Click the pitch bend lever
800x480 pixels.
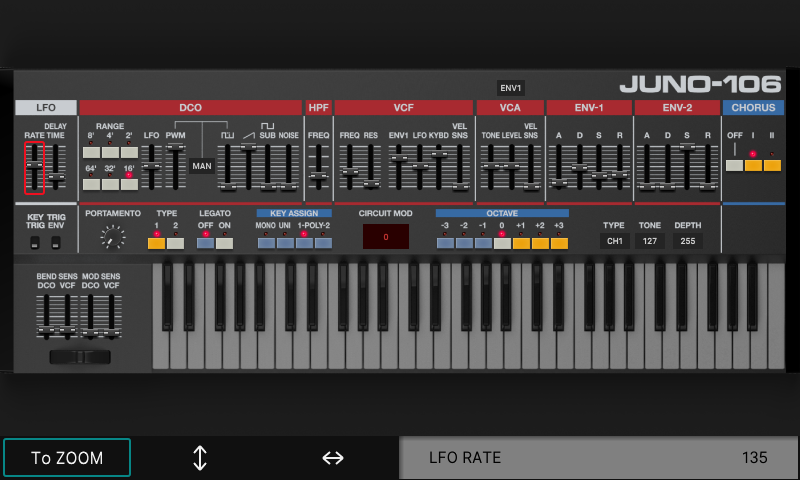click(x=80, y=357)
